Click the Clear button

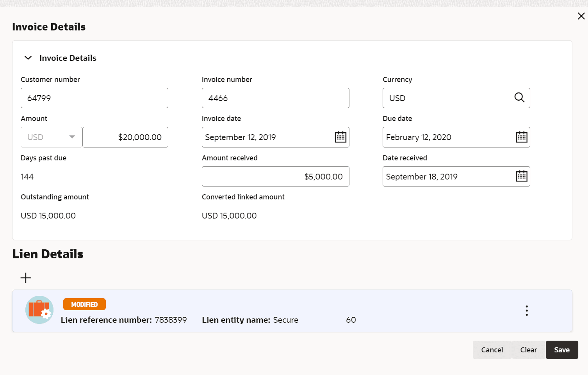(528, 350)
